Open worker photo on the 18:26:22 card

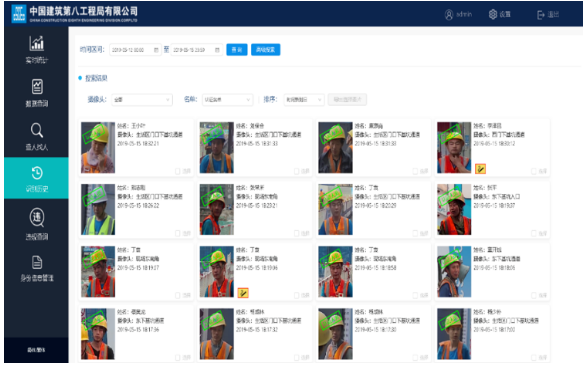pos(98,210)
